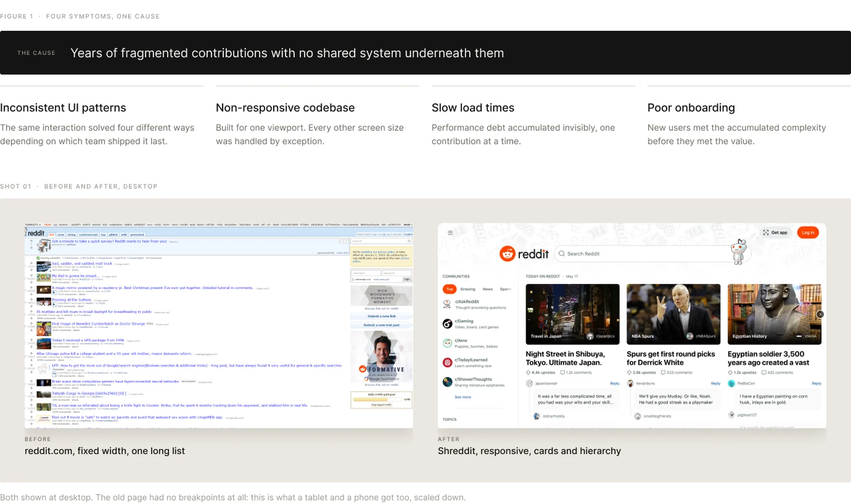The height and width of the screenshot is (504, 851).
Task: Click PieBlaCon user avatar
Action: [731, 383]
